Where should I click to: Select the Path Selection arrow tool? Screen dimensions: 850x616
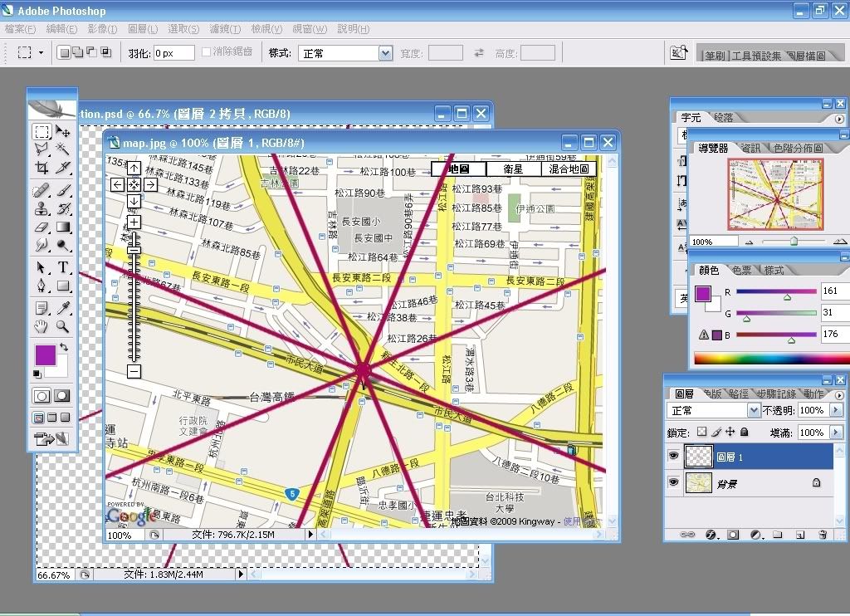coord(42,267)
